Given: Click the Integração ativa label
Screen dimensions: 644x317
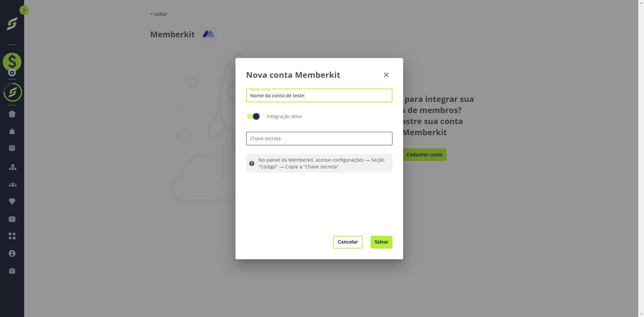Looking at the screenshot, I should (284, 116).
